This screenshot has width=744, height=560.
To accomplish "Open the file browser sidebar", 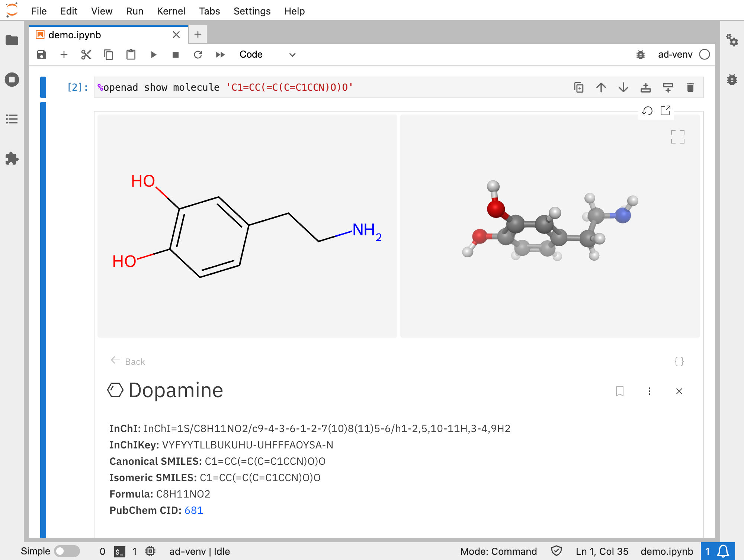I will (x=12, y=40).
